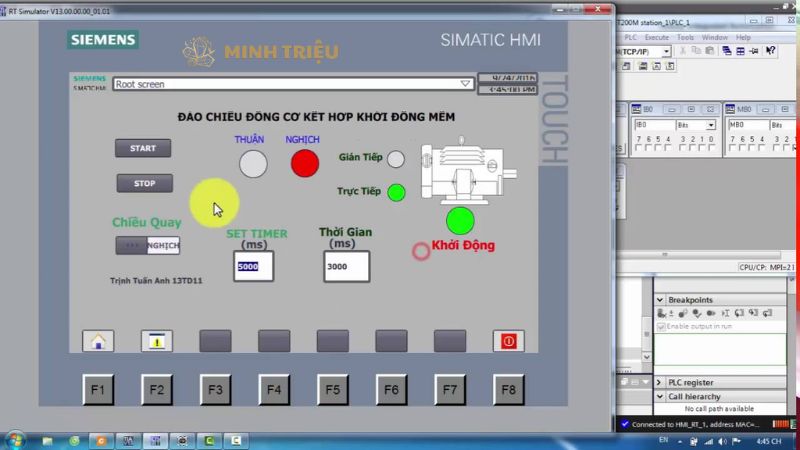The image size is (800, 450).
Task: Collapse the Breakpoints section
Action: pos(660,300)
